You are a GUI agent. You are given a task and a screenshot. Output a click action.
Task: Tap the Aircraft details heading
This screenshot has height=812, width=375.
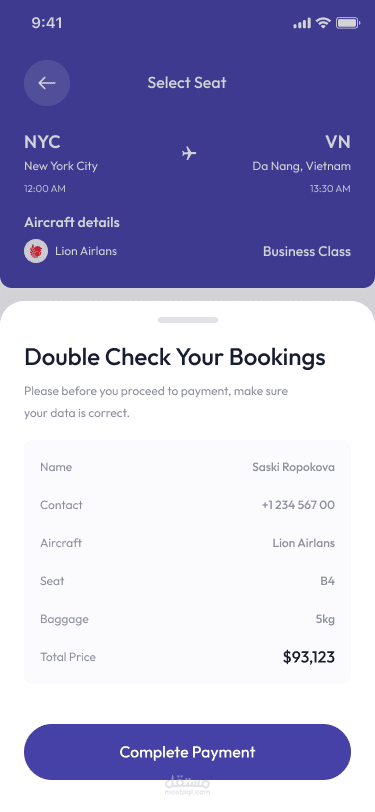point(72,223)
